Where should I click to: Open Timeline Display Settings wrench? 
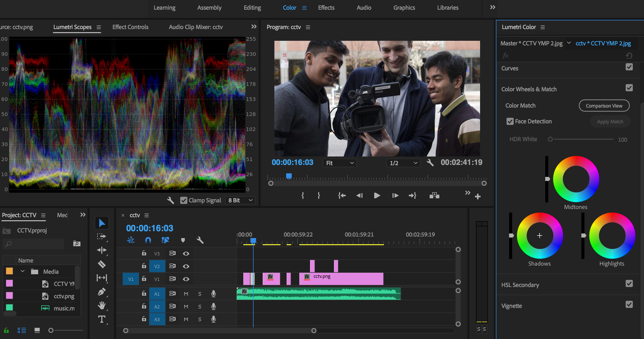pos(200,240)
